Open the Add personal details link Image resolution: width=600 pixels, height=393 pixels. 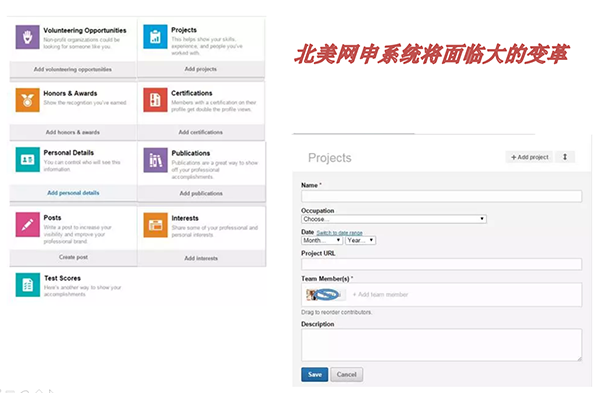(73, 193)
